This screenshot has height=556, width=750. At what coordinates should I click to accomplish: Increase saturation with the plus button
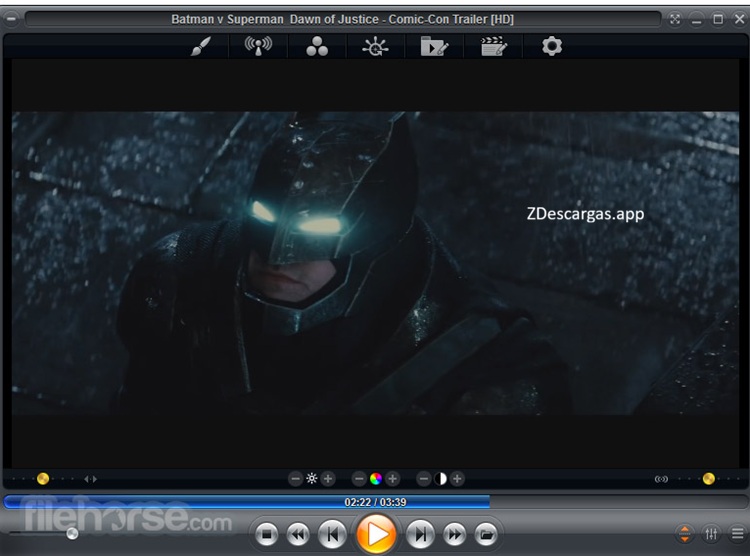click(393, 478)
